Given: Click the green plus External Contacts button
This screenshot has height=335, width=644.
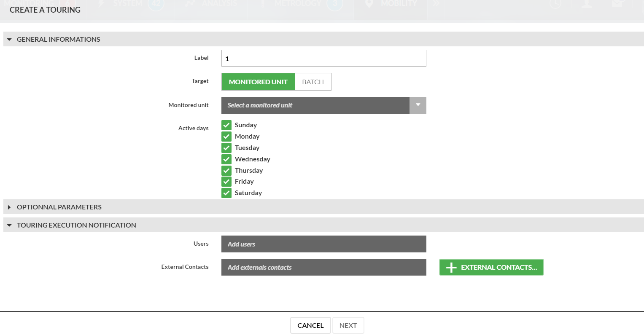Looking at the screenshot, I should [x=491, y=267].
